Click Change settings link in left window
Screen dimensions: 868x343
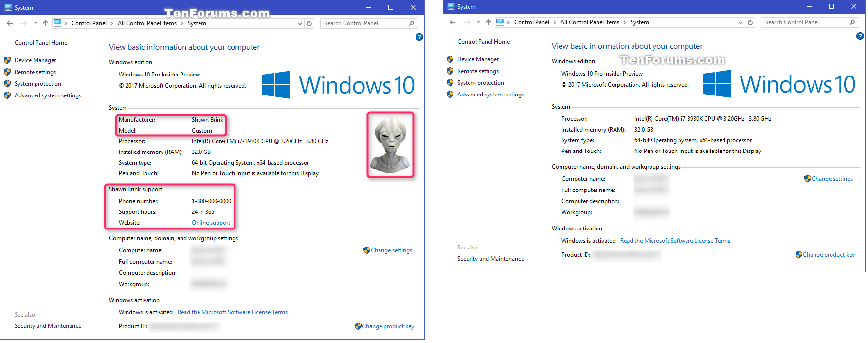391,250
